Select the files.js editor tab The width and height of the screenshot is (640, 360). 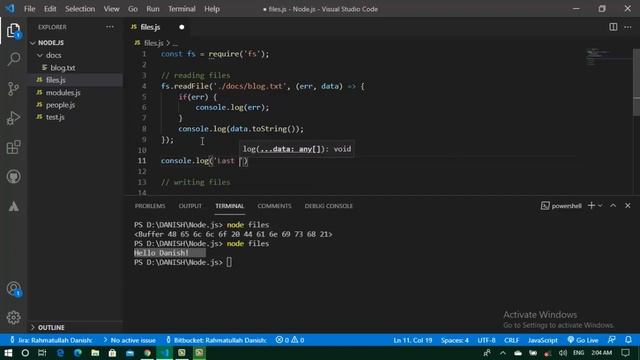point(157,27)
